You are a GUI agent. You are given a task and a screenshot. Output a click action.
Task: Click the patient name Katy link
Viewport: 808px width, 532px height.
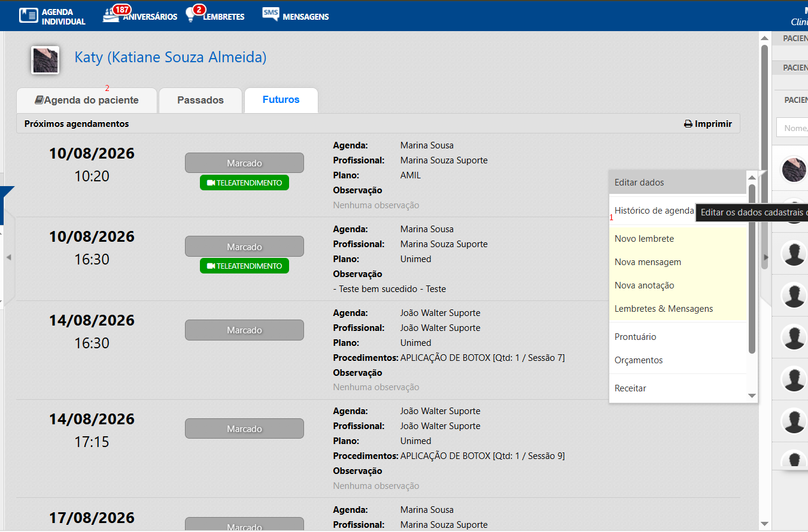[x=171, y=57]
